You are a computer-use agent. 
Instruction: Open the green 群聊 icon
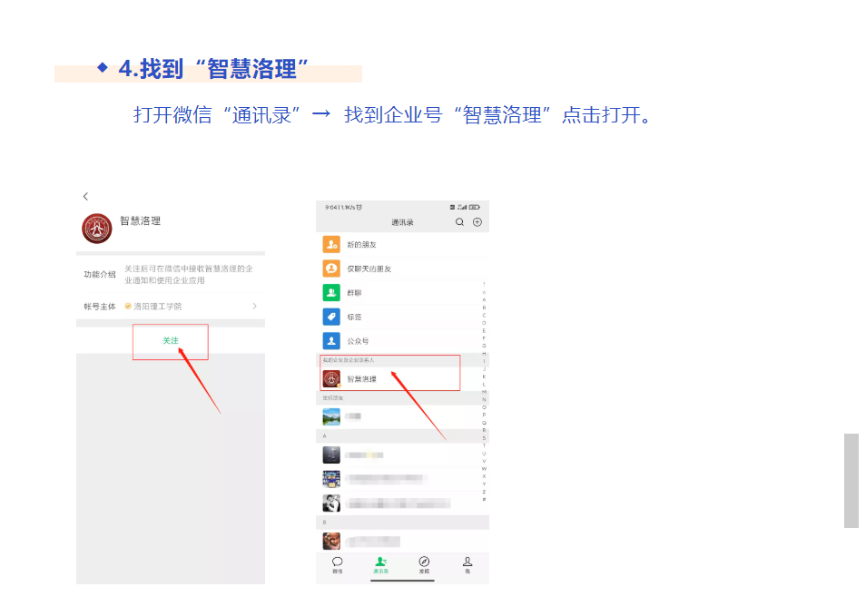point(331,293)
